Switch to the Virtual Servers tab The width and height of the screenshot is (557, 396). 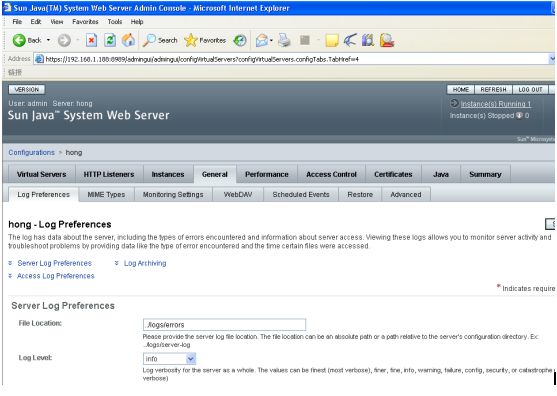pos(42,174)
